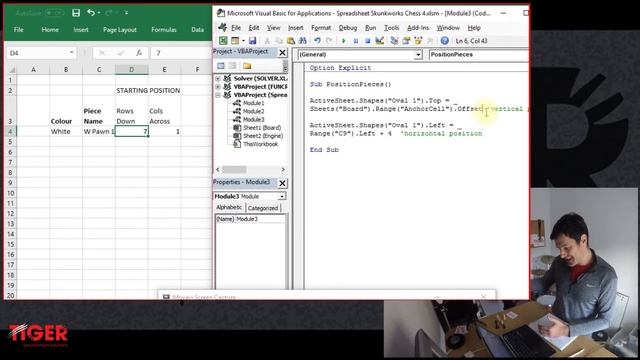Click the Excel formula bar showing 7
640x360 pixels.
(182, 53)
